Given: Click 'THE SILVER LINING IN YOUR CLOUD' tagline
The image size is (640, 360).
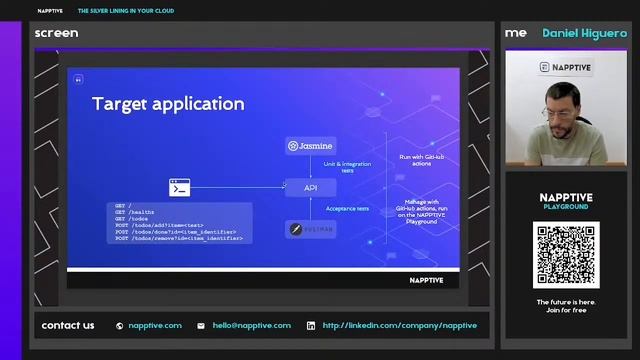Looking at the screenshot, I should pyautogui.click(x=126, y=11).
